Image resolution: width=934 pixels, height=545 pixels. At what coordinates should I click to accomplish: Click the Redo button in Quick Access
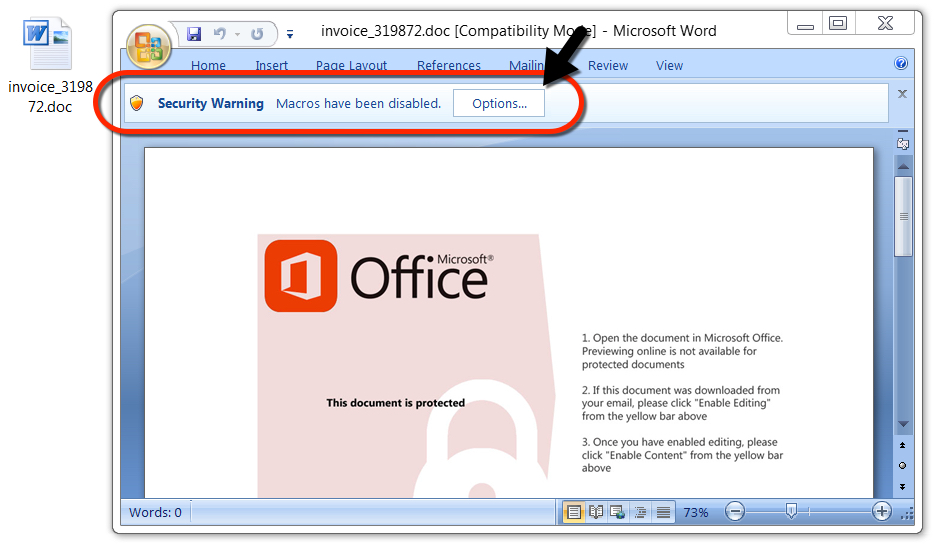(257, 34)
